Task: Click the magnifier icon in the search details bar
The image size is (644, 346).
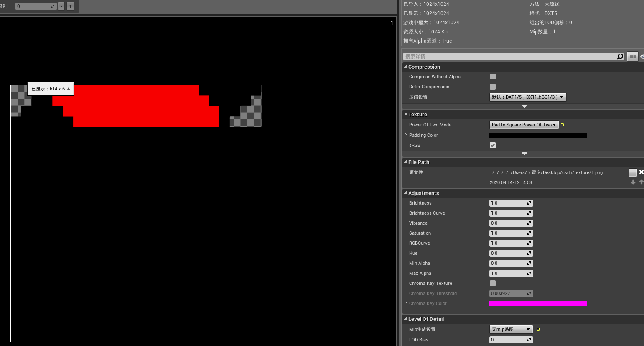Action: 620,56
